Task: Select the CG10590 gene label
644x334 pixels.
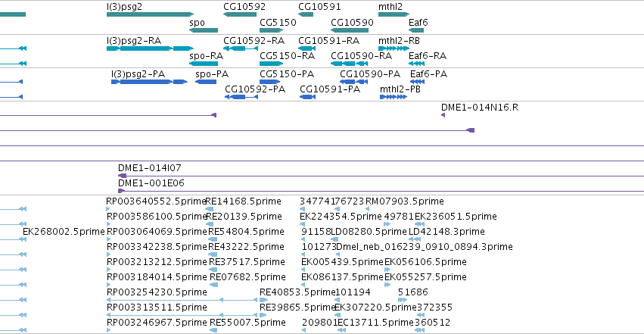Action: (353, 22)
